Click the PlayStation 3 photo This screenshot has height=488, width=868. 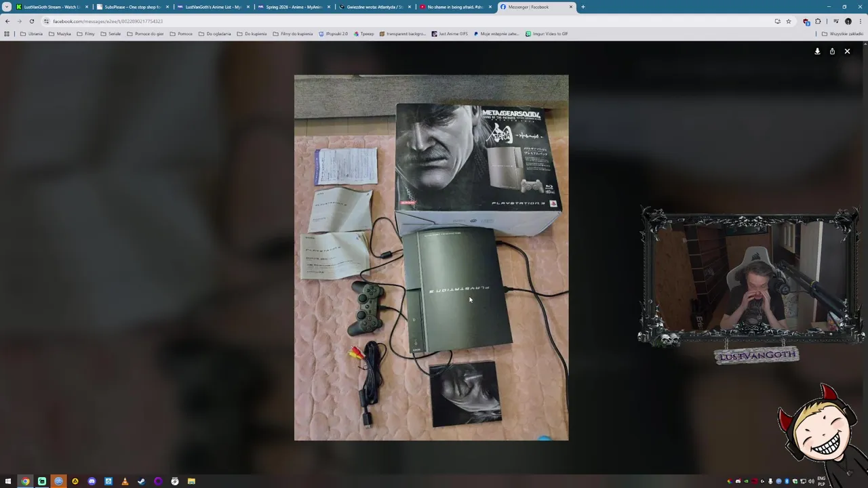[x=431, y=258]
